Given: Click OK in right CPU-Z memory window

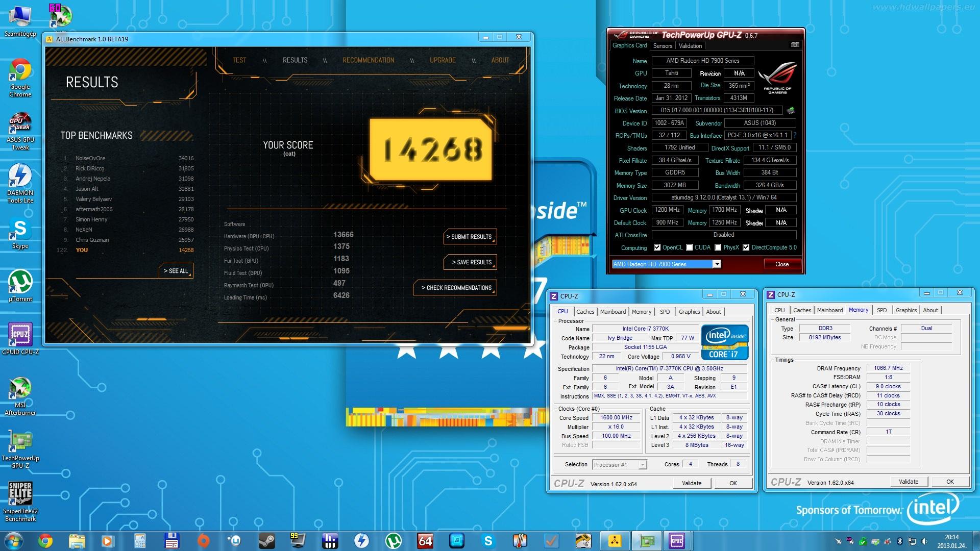Looking at the screenshot, I should coord(950,482).
